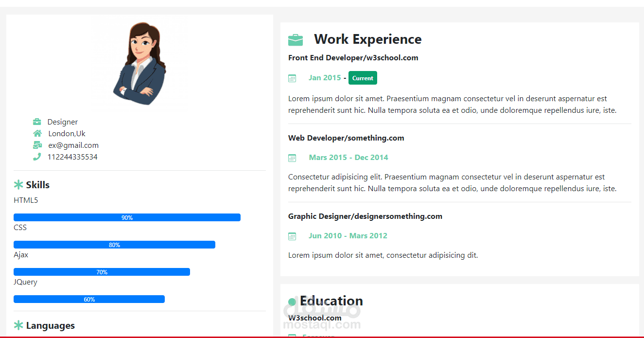The image size is (644, 338).
Task: Click the Ajax 70% progress bar
Action: 102,272
